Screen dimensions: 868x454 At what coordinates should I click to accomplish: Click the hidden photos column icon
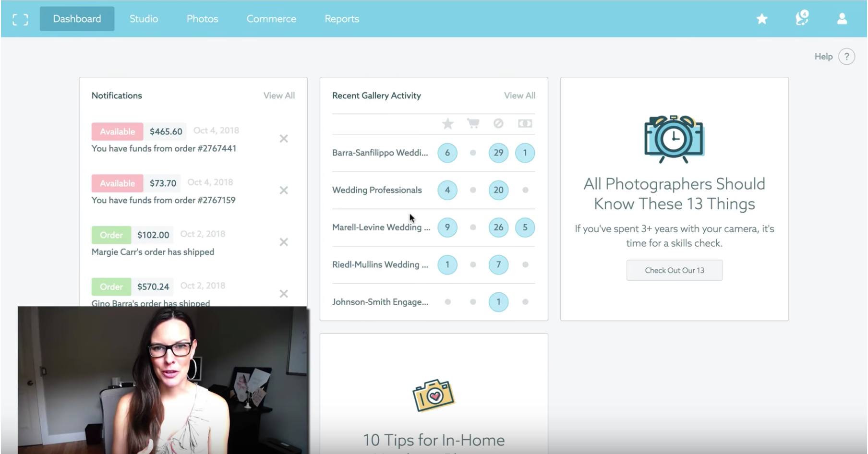point(498,124)
